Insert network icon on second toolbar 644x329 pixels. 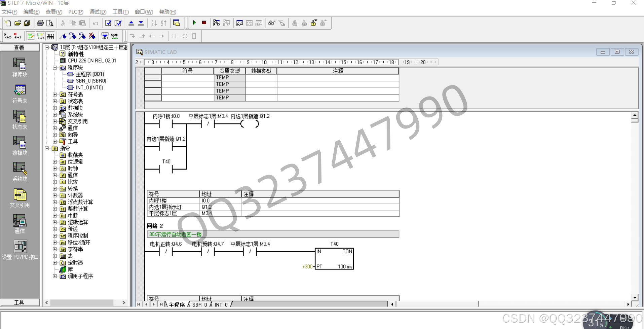(8, 36)
